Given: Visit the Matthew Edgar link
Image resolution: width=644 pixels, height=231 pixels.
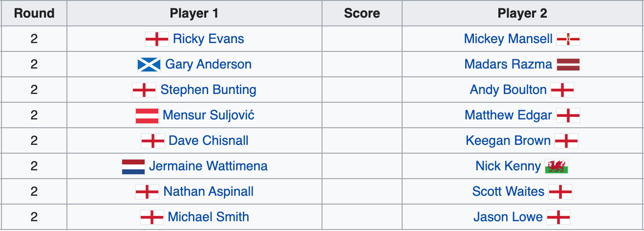Looking at the screenshot, I should point(508,115).
